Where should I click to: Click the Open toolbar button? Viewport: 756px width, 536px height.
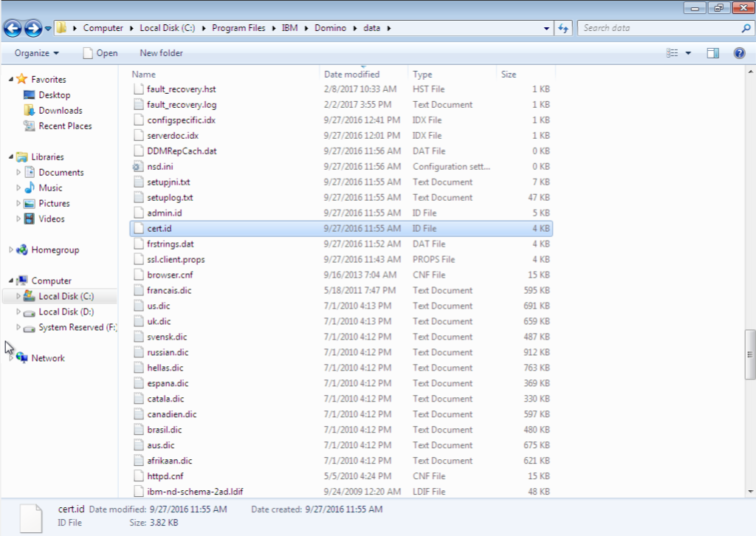[x=100, y=53]
